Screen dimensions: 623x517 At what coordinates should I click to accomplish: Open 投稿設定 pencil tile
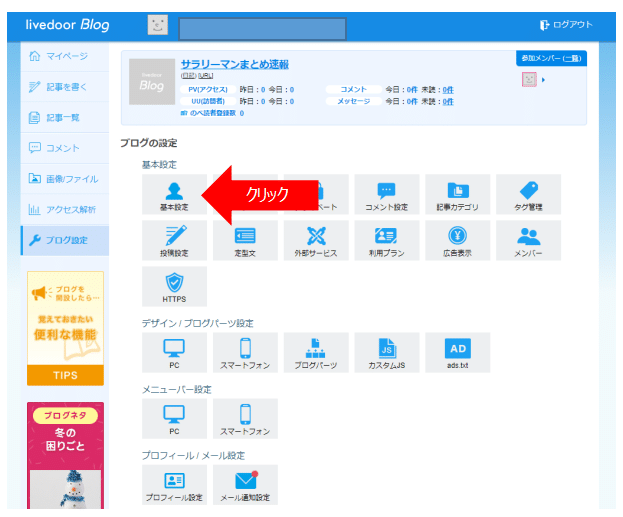coord(174,240)
